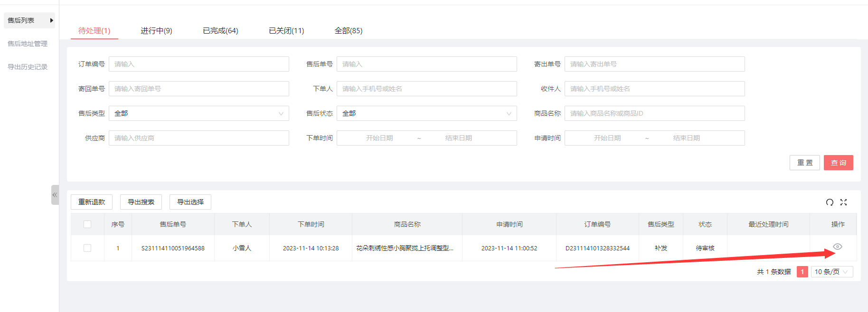Toggle the select-all header checkbox

pos(87,224)
